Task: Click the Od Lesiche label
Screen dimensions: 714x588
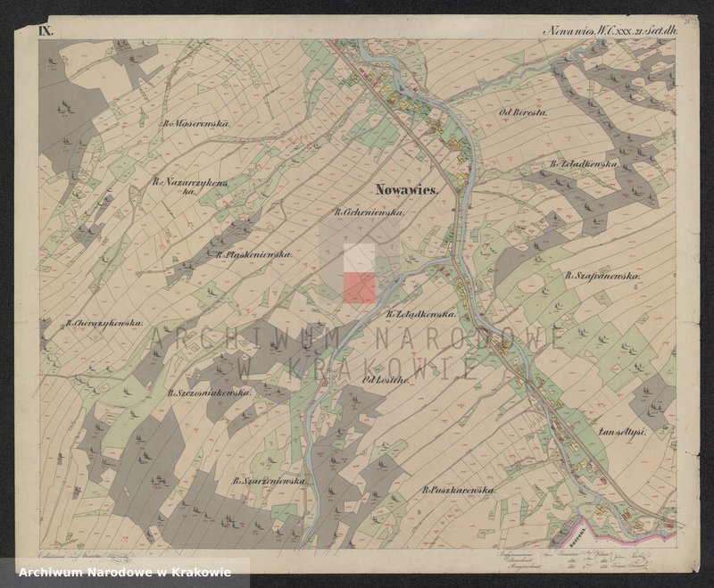Action: (386, 380)
